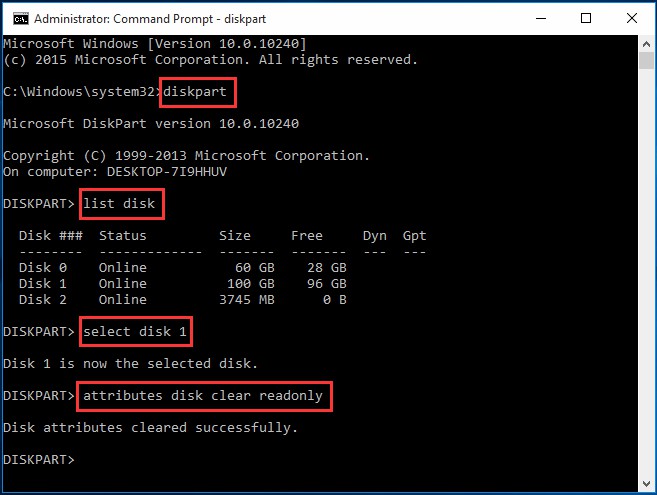
Task: Click the Disk 1 row showing 100 GB
Action: [x=183, y=283]
